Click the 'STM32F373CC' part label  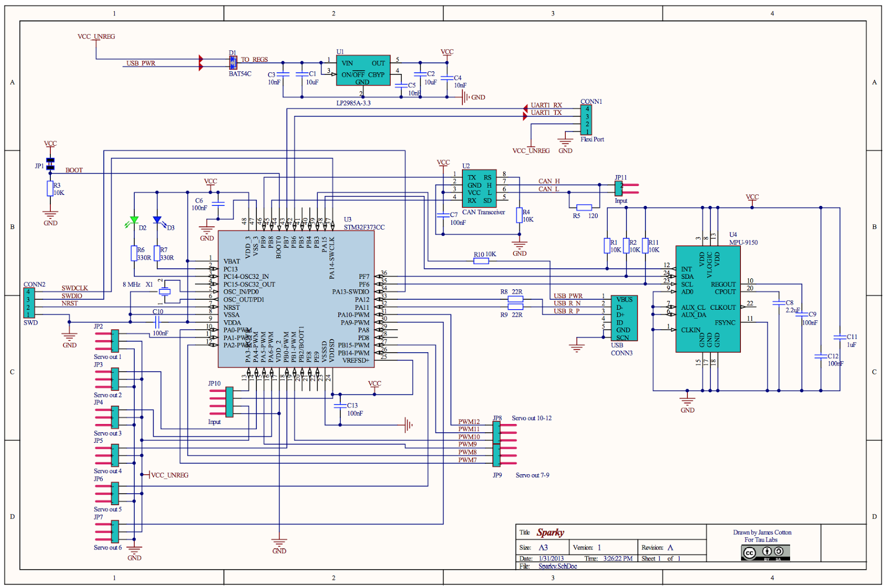tap(364, 227)
